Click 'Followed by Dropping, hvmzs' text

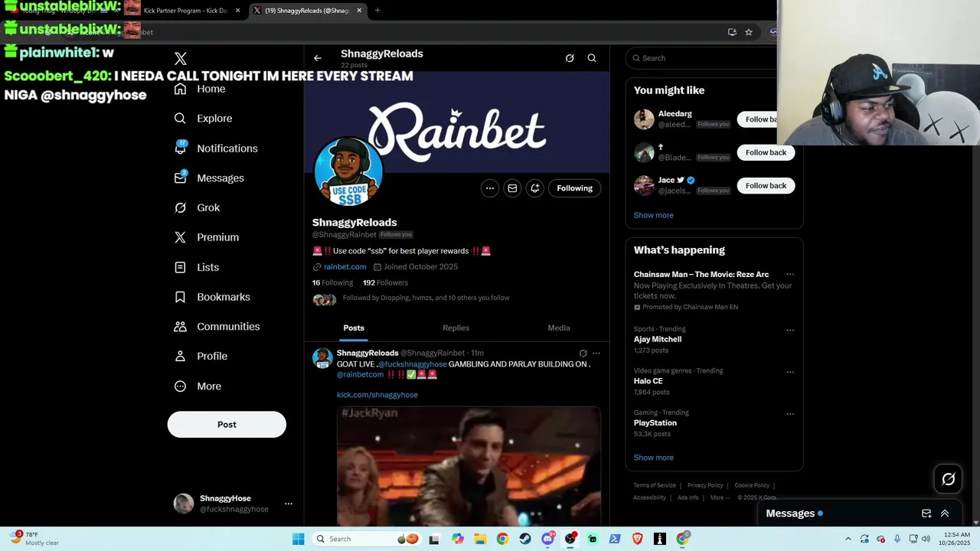click(426, 298)
